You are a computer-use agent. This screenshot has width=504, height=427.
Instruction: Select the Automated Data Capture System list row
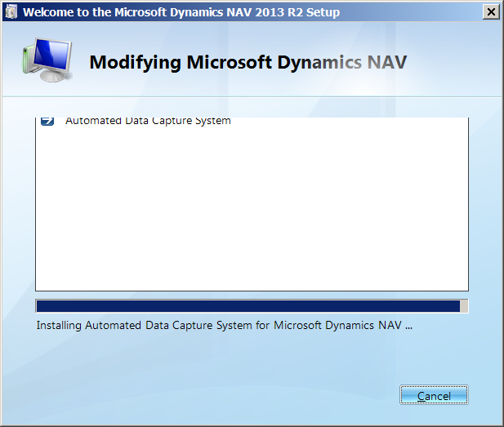tap(252, 122)
